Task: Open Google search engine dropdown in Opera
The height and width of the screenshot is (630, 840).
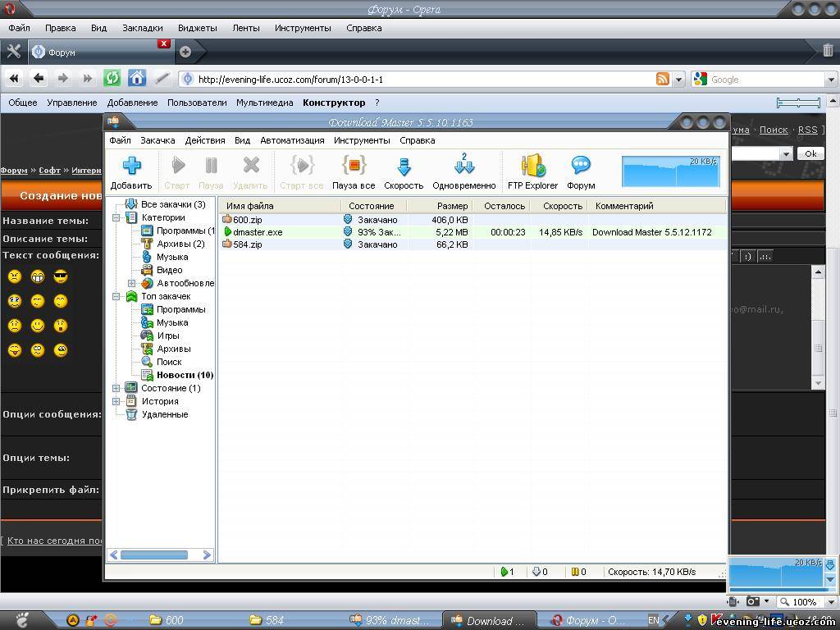Action: (x=830, y=80)
